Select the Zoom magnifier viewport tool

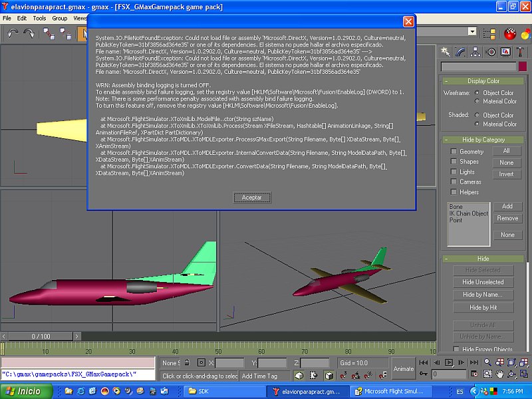pos(488,362)
